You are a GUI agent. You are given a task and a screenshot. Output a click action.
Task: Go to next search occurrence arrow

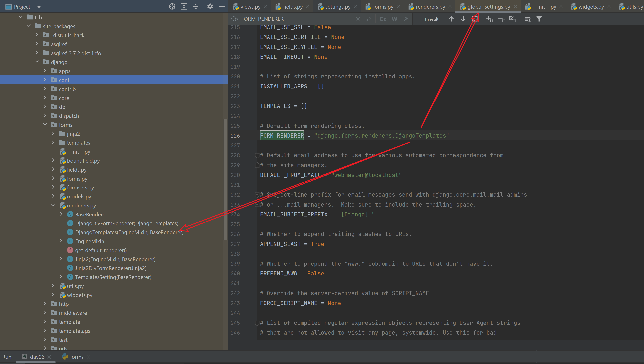463,19
